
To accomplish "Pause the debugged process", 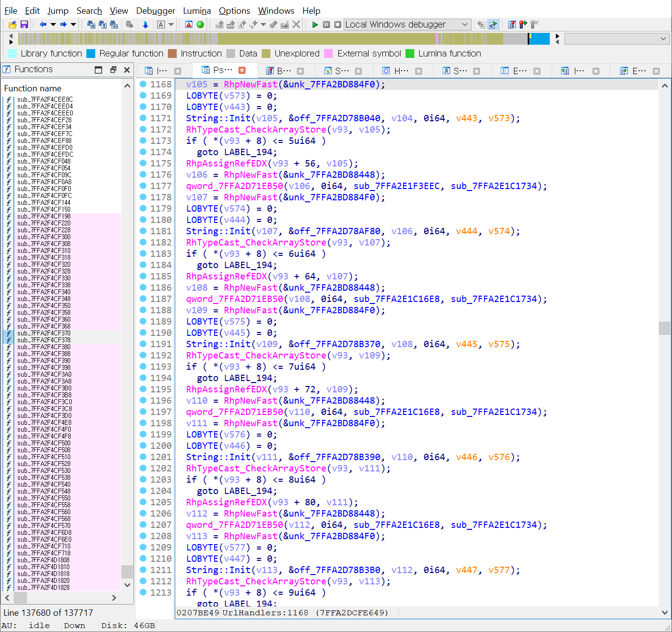I will click(x=326, y=25).
